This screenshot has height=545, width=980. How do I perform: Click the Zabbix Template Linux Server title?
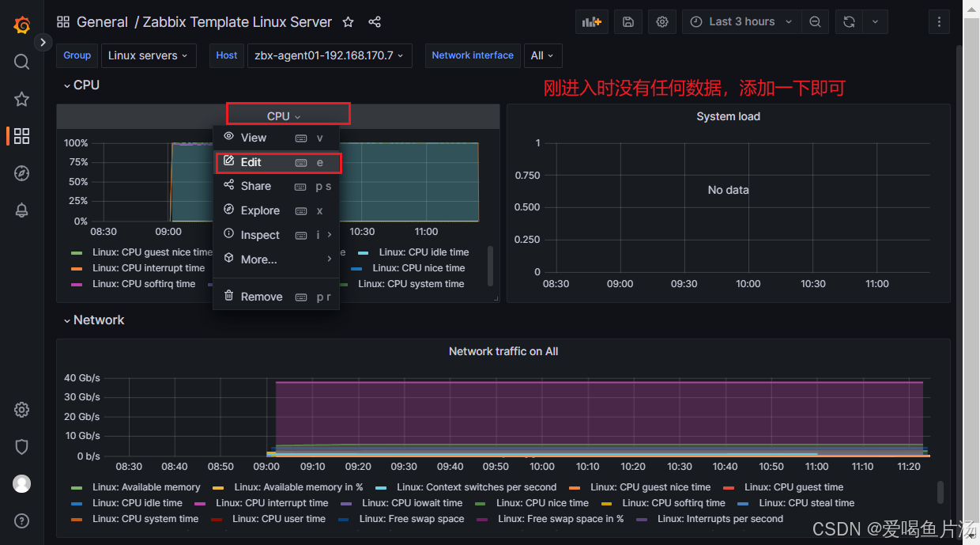(237, 22)
